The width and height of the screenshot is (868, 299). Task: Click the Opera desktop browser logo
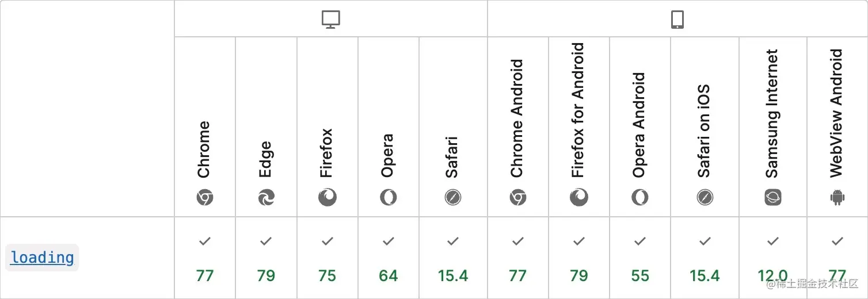pos(389,198)
